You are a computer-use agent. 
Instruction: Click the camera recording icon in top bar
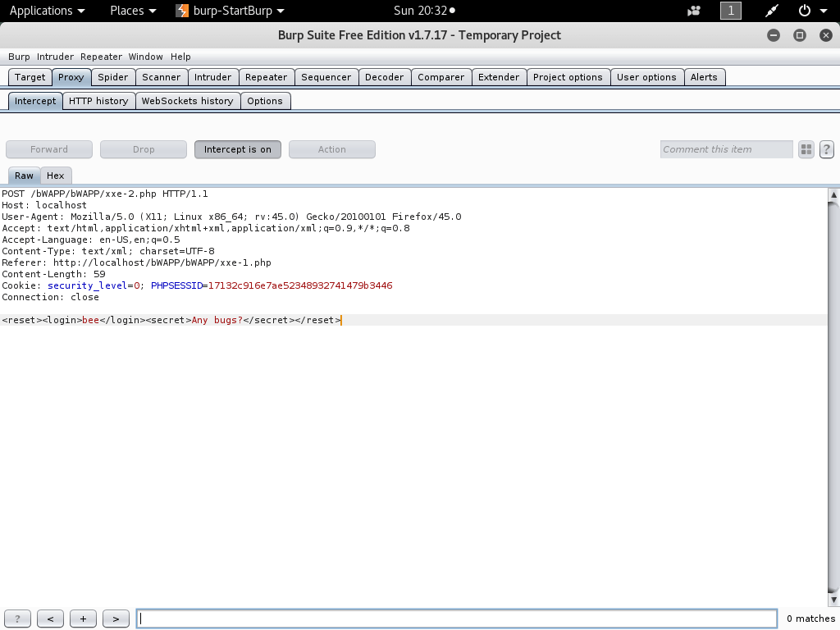(x=694, y=11)
